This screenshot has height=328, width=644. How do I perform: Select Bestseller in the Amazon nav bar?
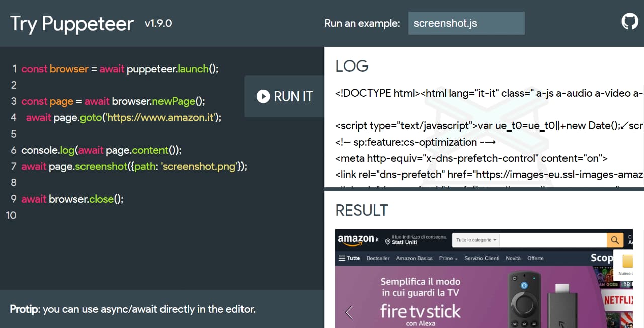(378, 258)
